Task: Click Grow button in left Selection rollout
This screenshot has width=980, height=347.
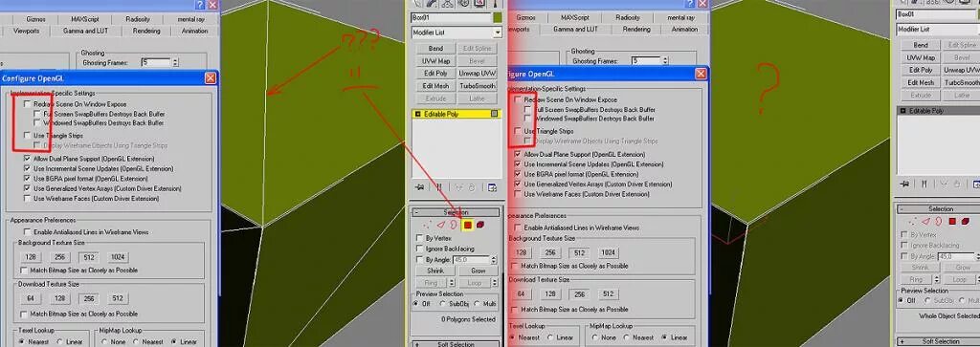Action: click(479, 271)
